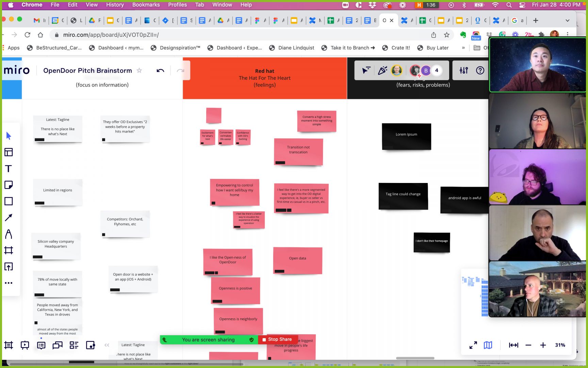Click the undo arrow button
588x368 pixels.
(160, 71)
